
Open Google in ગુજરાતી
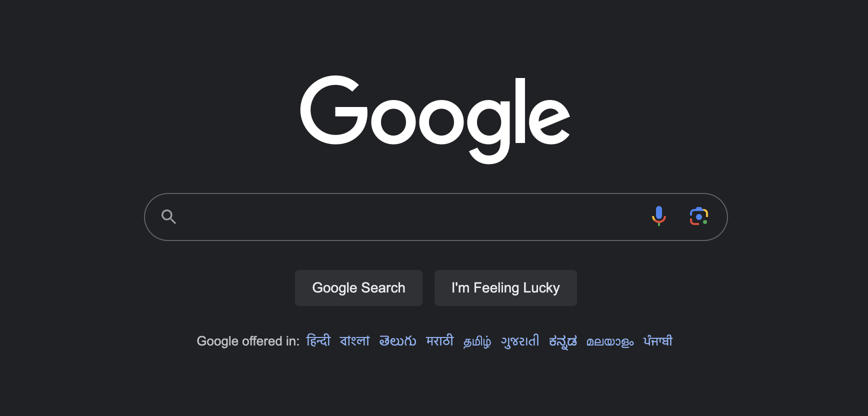tap(519, 340)
